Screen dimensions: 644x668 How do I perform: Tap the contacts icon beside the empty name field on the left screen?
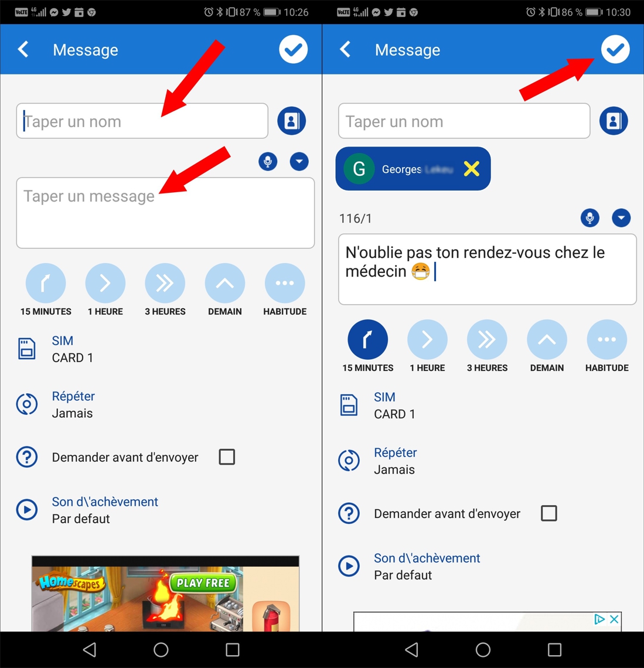click(x=291, y=121)
